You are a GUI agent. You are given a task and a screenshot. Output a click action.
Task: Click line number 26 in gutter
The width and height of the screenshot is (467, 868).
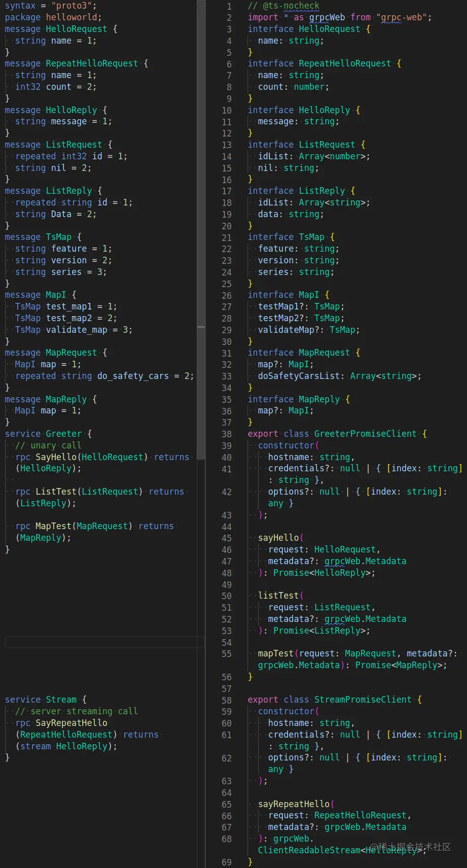click(227, 295)
